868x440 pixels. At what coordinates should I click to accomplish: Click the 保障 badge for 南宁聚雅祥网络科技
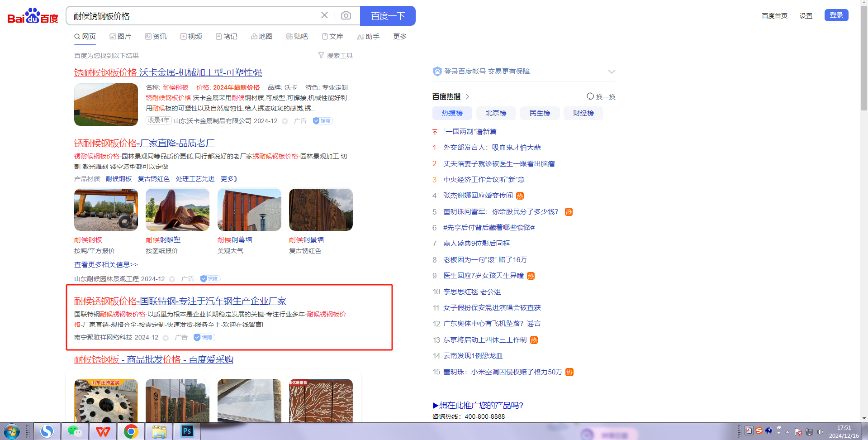point(204,337)
